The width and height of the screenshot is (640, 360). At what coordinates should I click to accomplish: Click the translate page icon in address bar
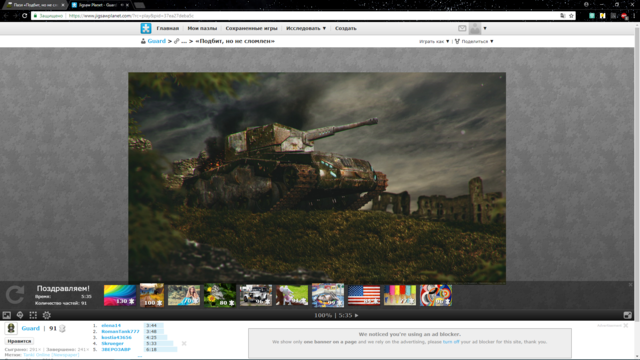[x=563, y=16]
